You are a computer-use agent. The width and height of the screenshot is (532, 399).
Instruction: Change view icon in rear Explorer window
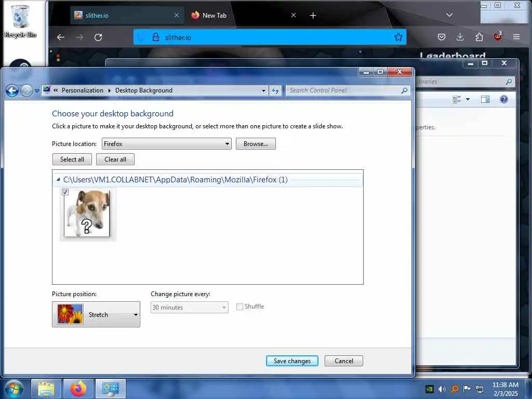coord(457,99)
